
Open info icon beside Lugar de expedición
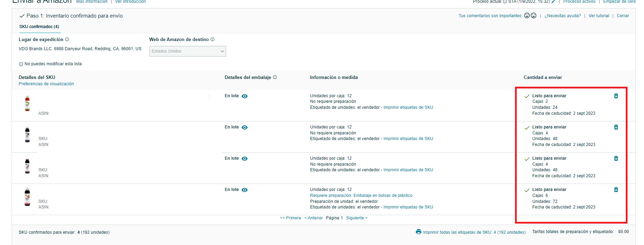pos(67,39)
